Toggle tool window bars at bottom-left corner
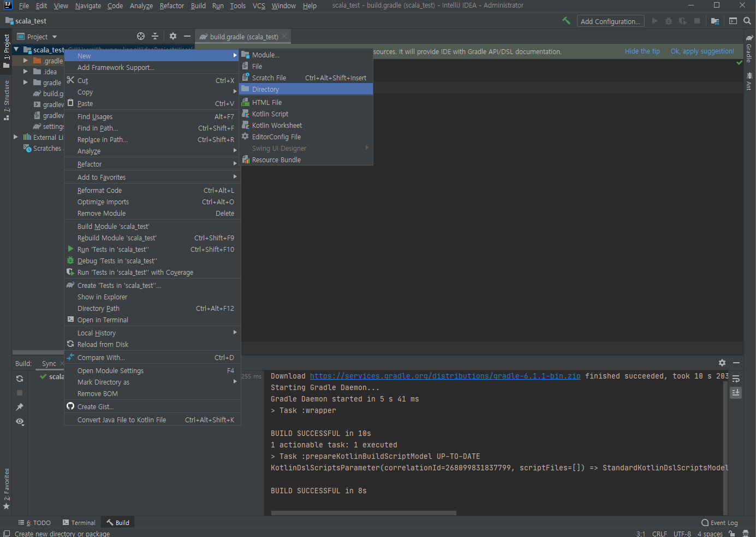This screenshot has height=537, width=756. pyautogui.click(x=7, y=533)
